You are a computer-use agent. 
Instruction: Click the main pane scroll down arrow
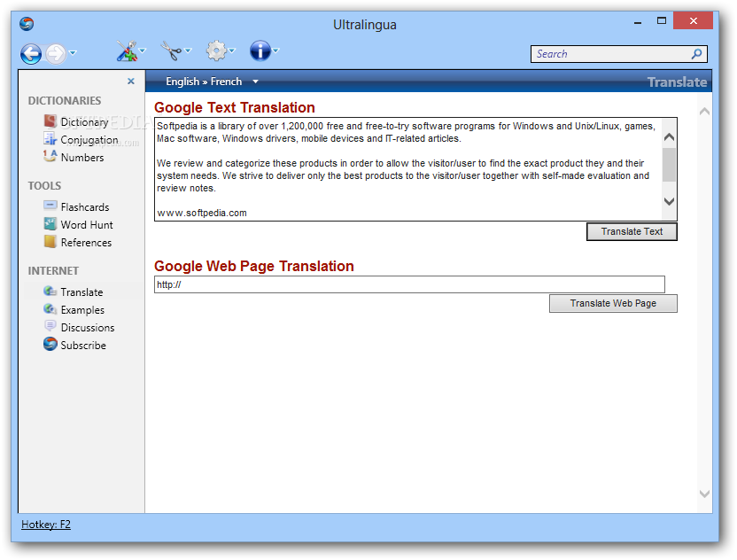tap(704, 494)
